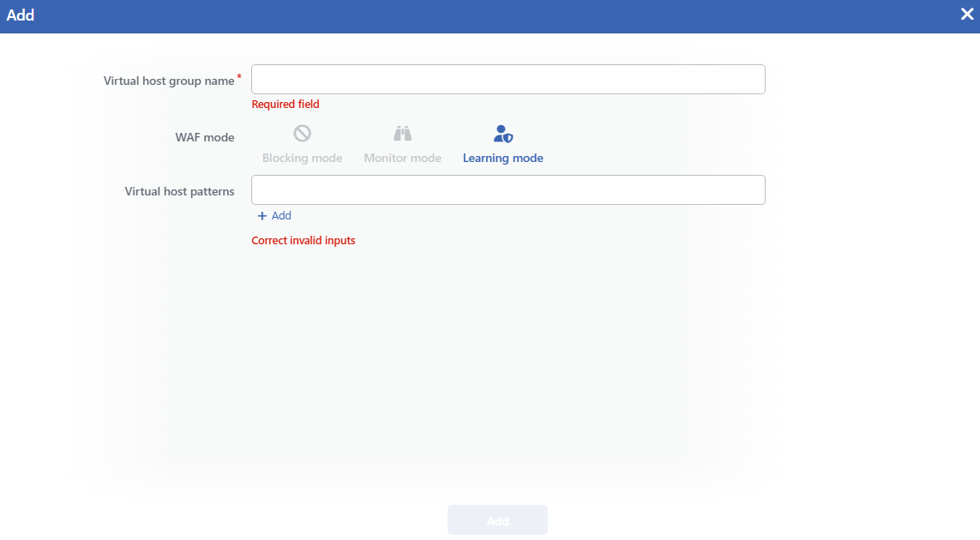This screenshot has width=980, height=540.
Task: Click into the Virtual host patterns field
Action: click(x=508, y=190)
